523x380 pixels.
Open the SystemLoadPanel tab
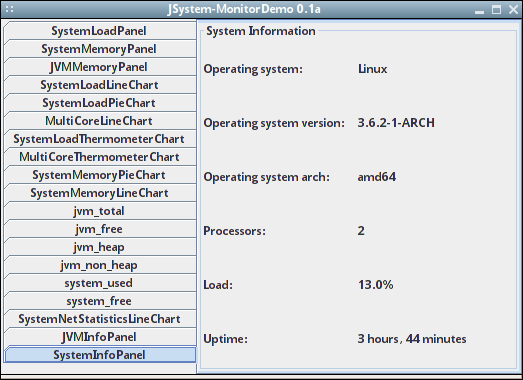pos(100,31)
